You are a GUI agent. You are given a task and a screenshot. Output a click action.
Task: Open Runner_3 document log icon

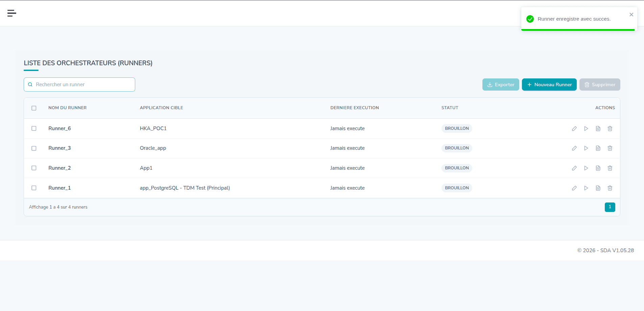point(598,148)
